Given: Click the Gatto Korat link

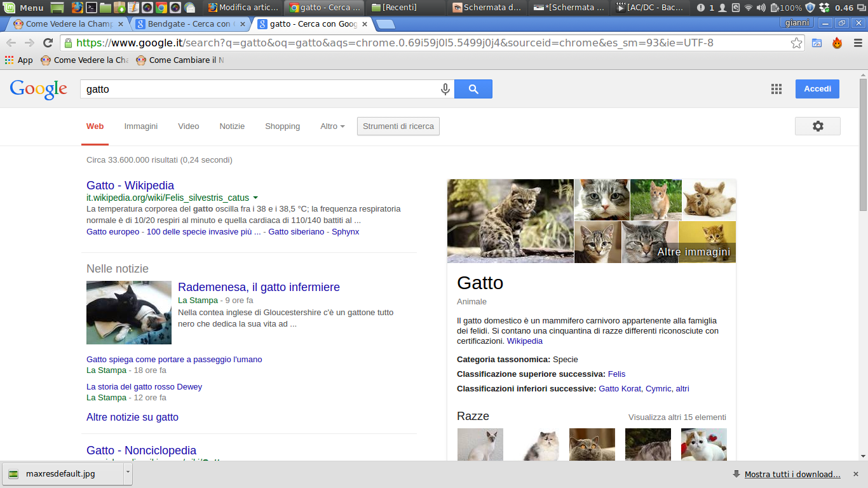Looking at the screenshot, I should 620,388.
